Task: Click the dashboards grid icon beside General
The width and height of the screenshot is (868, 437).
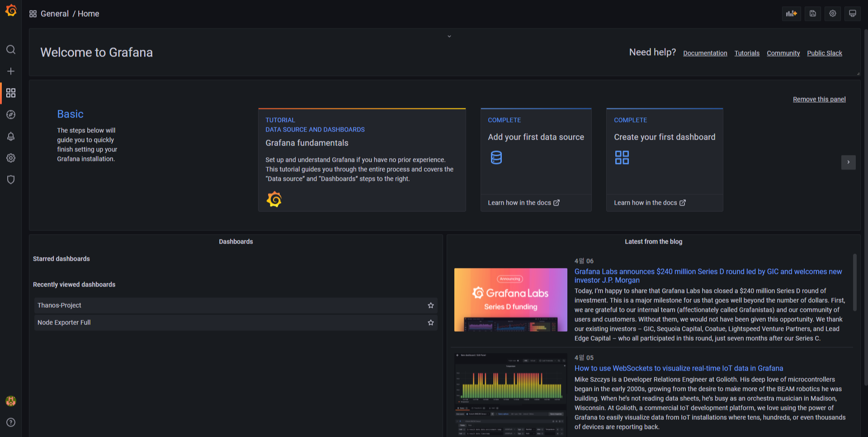Action: click(x=33, y=14)
